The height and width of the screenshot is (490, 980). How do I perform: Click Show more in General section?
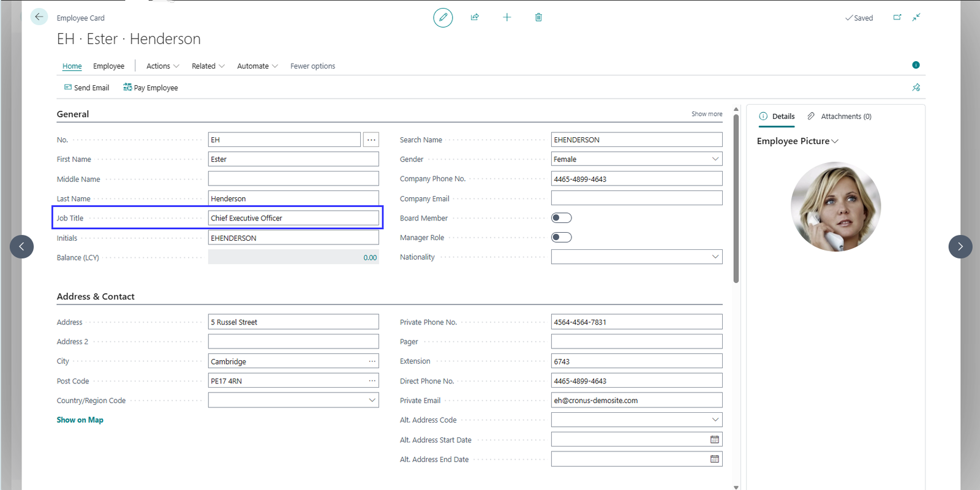(x=707, y=114)
